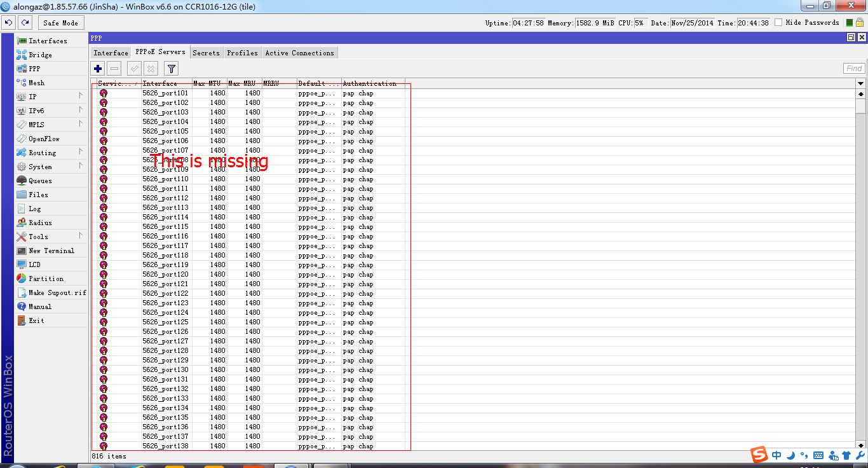Click the Add (+) button to create PPPoE server
The height and width of the screenshot is (468, 868).
(x=97, y=68)
